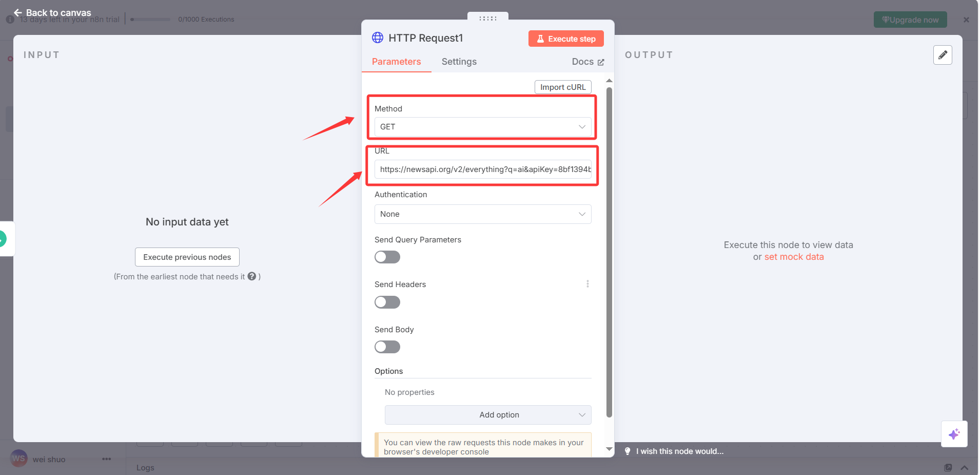Image resolution: width=980 pixels, height=475 pixels.
Task: Click scroll up arrow of parameters panel
Action: (609, 81)
